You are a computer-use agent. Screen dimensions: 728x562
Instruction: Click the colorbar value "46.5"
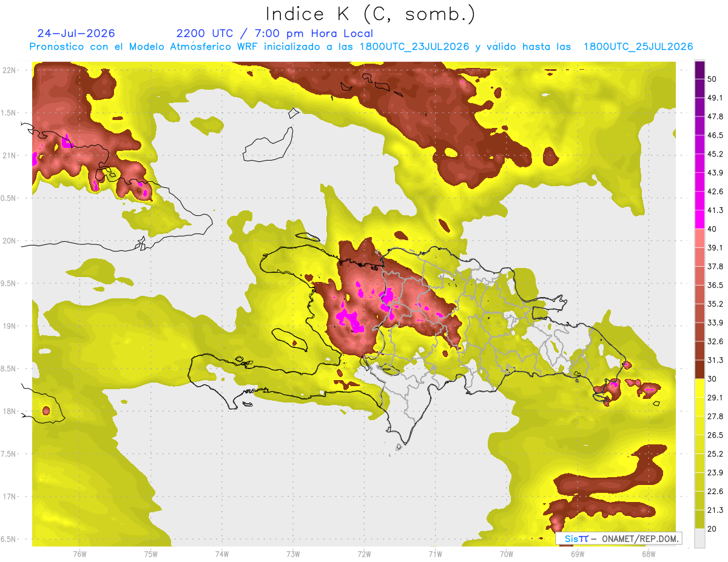(x=715, y=135)
